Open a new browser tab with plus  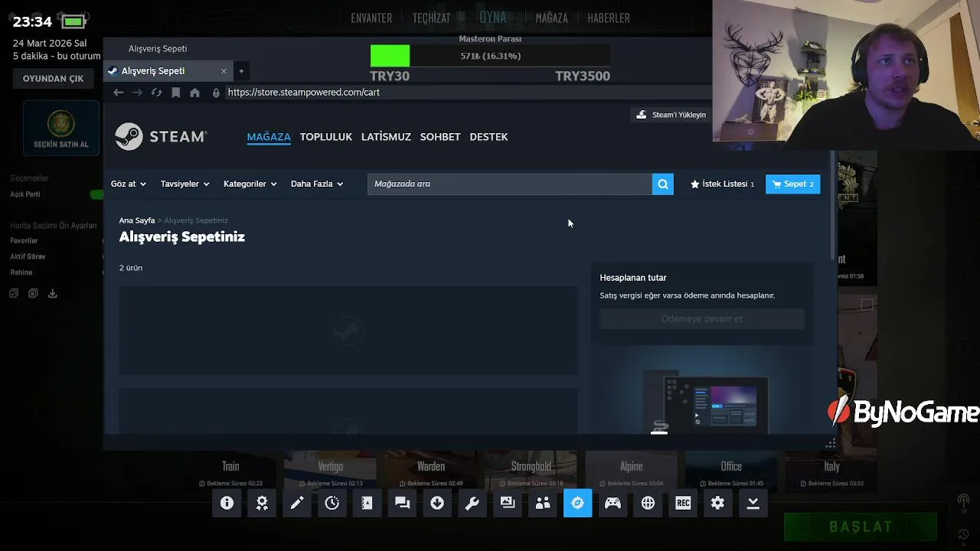tap(241, 71)
